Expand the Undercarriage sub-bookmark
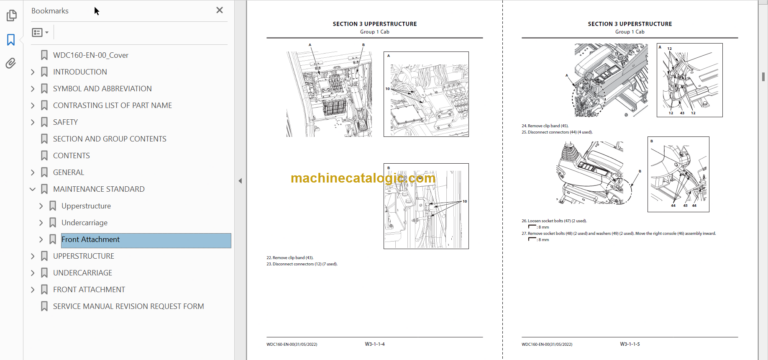This screenshot has height=360, width=768. 41,223
